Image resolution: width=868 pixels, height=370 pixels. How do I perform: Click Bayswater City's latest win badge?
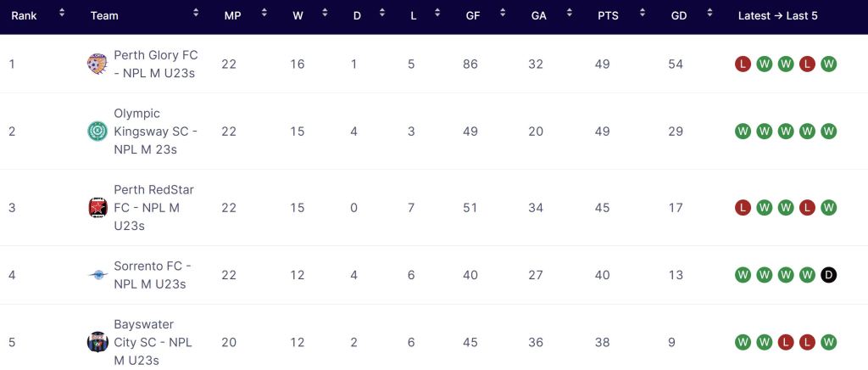[x=743, y=342]
